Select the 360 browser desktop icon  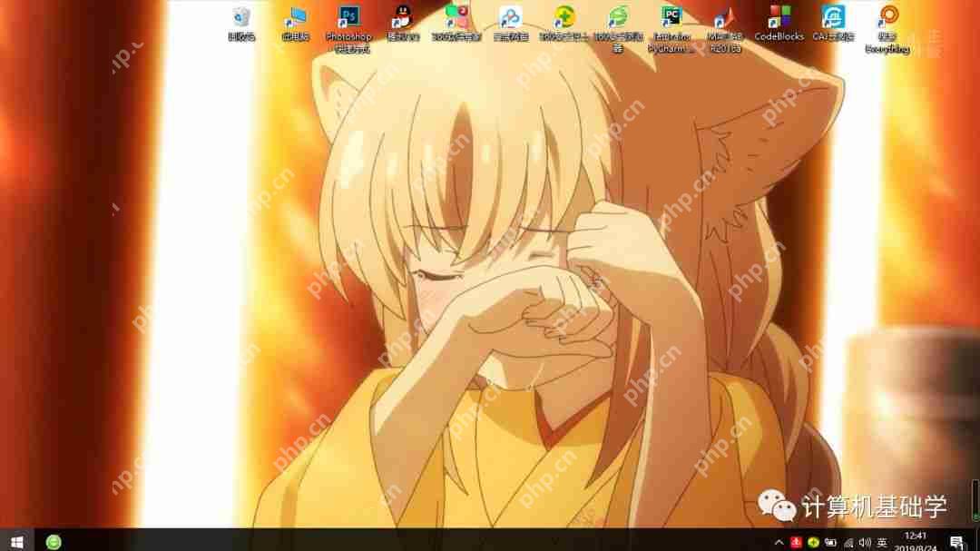coord(618,18)
